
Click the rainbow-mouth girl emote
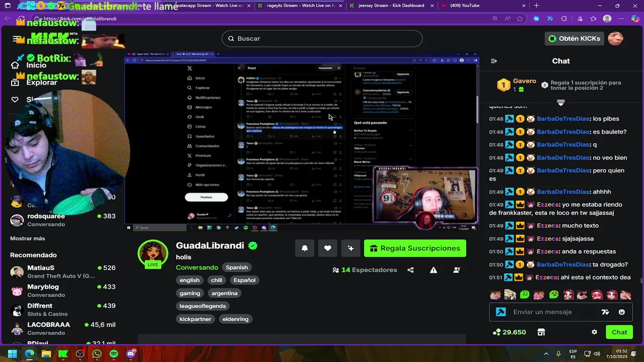point(569,295)
